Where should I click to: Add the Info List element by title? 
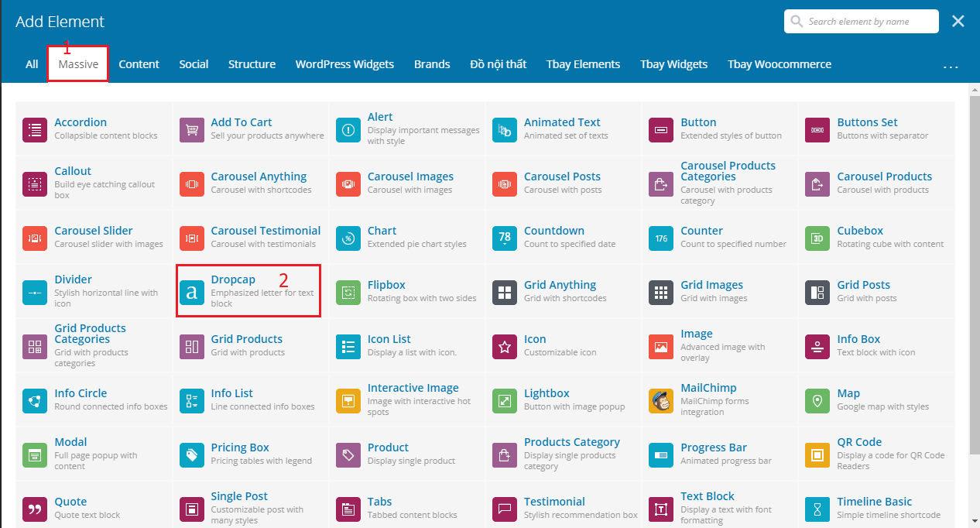point(231,393)
